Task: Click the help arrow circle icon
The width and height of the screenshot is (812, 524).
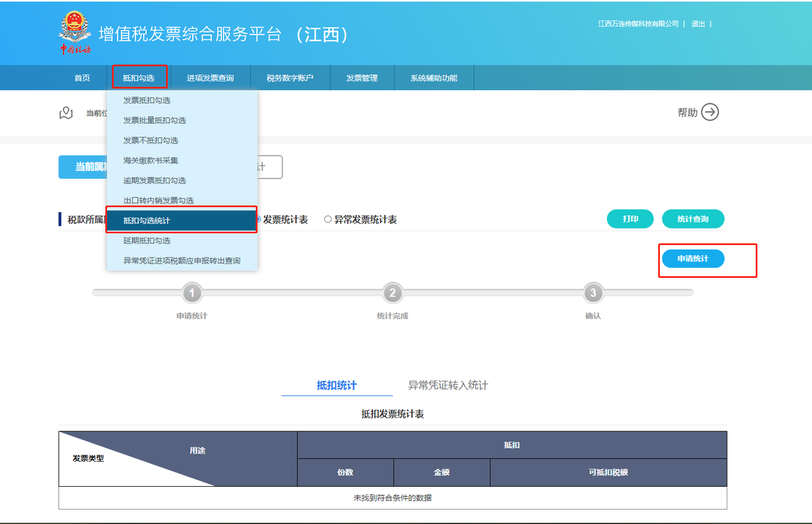Action: [710, 112]
